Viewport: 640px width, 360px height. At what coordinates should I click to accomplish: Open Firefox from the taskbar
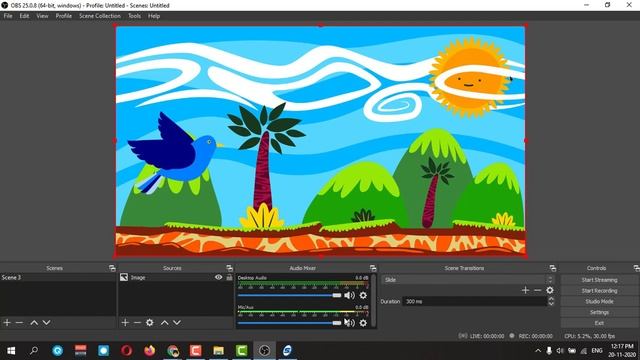point(149,351)
